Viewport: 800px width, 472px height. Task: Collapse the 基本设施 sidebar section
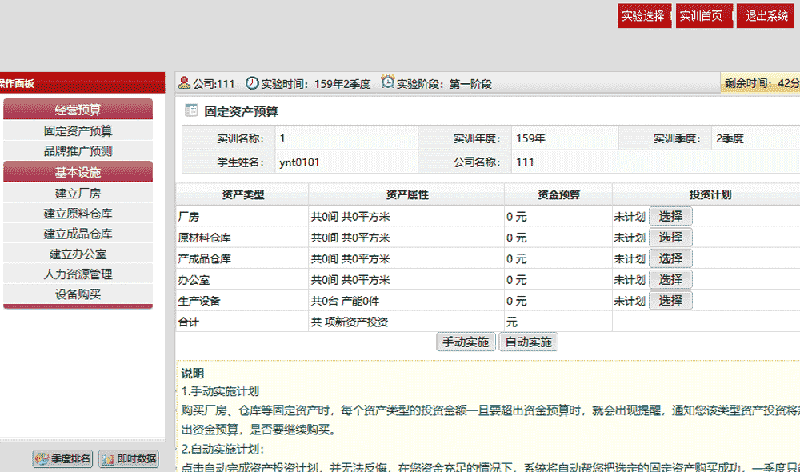78,172
